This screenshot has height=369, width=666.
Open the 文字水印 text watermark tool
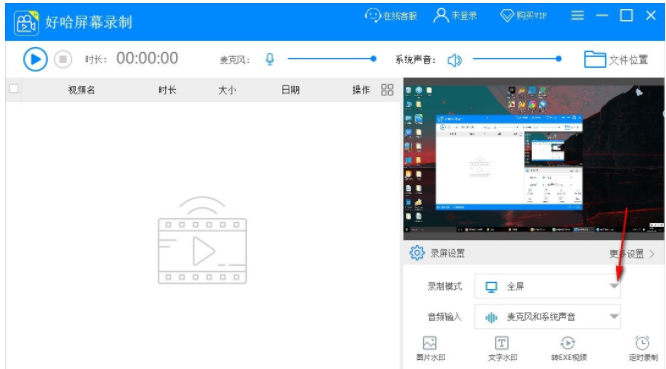[x=502, y=348]
